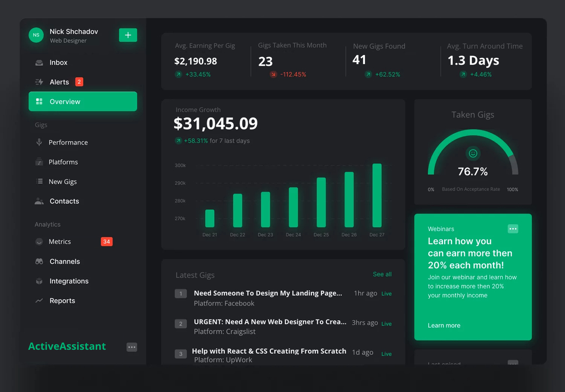565x392 pixels.
Task: Click Platform: UpWork text
Action: [223, 359]
